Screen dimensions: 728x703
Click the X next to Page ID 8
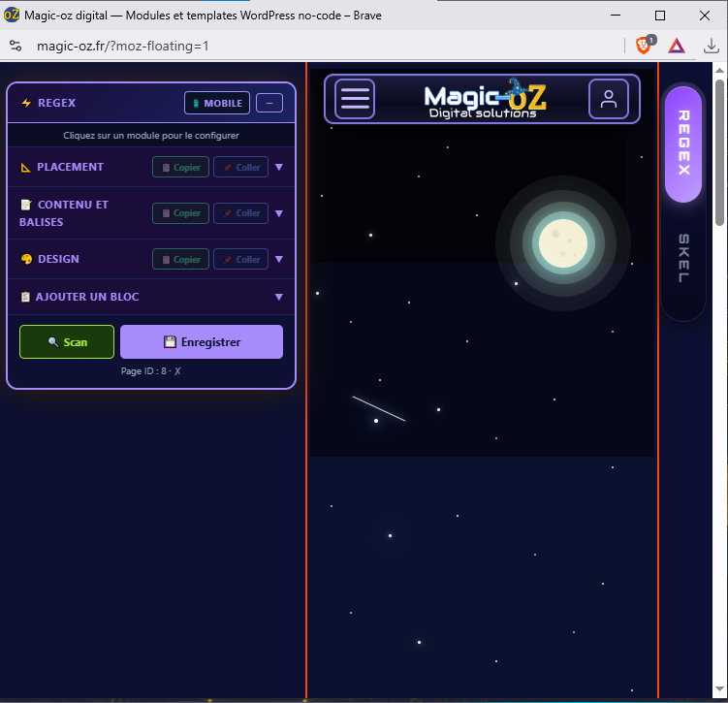click(177, 371)
